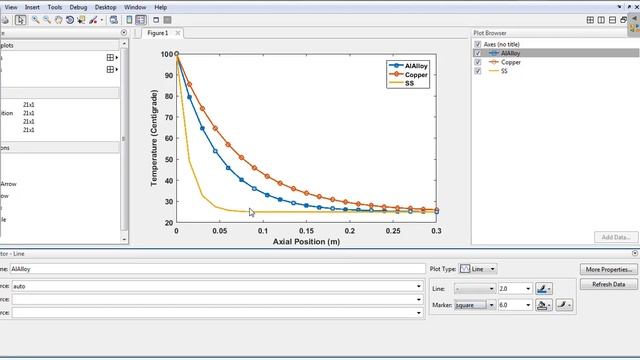Screen dimensions: 640x360
Task: Select SS in the Plot Browser
Action: [504, 71]
